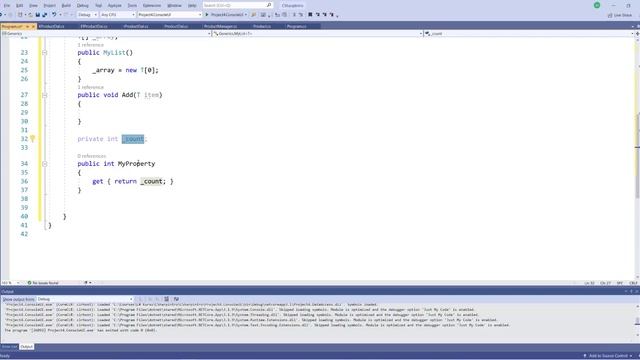Screen dimensions: 640x360
Task: Click line number 42 in the gutter
Action: (x=24, y=234)
